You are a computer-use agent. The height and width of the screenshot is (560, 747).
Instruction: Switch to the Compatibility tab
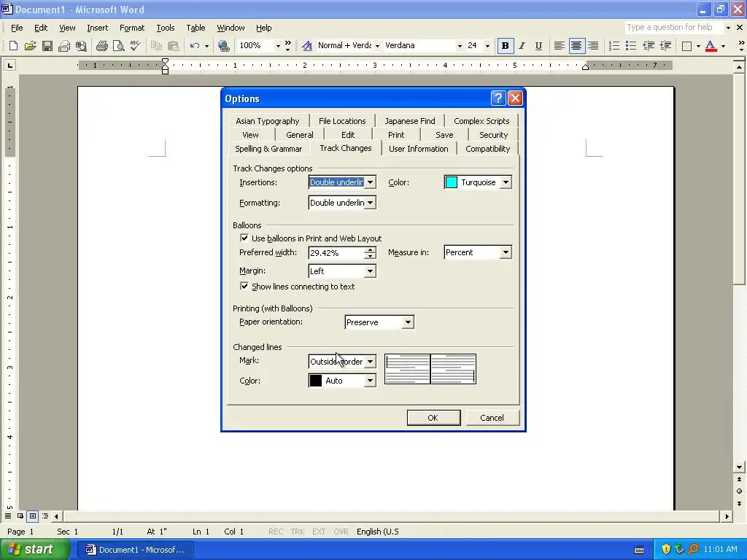(487, 149)
